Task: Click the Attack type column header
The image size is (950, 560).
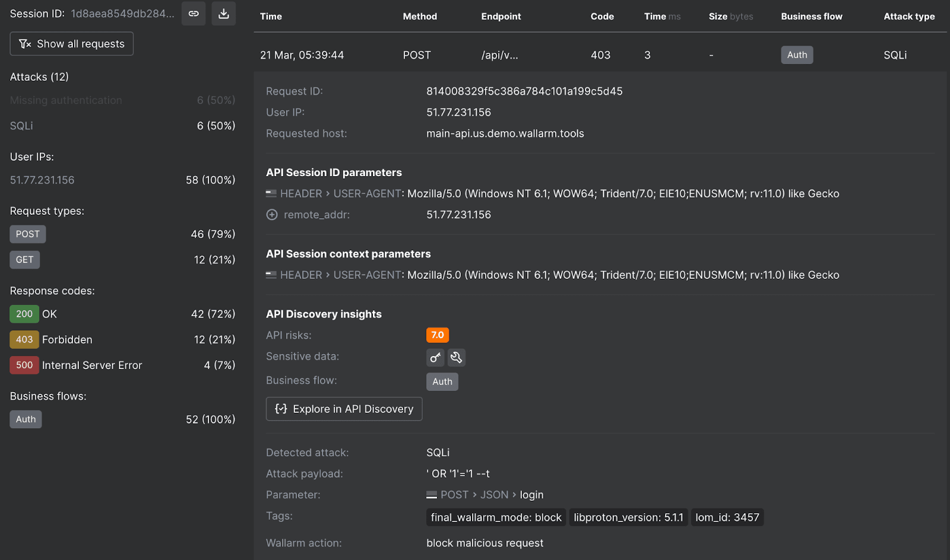Action: coord(908,17)
